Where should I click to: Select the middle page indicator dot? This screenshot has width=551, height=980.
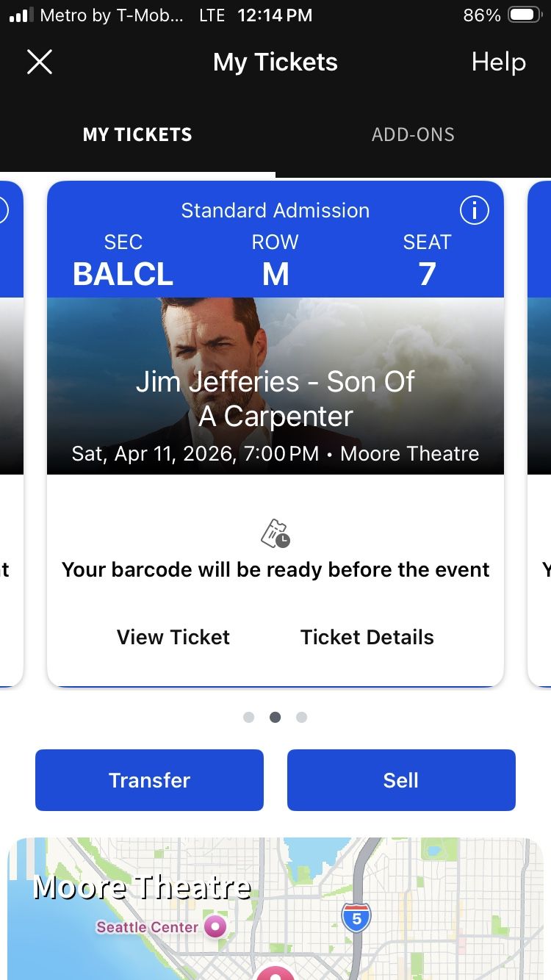(x=275, y=717)
